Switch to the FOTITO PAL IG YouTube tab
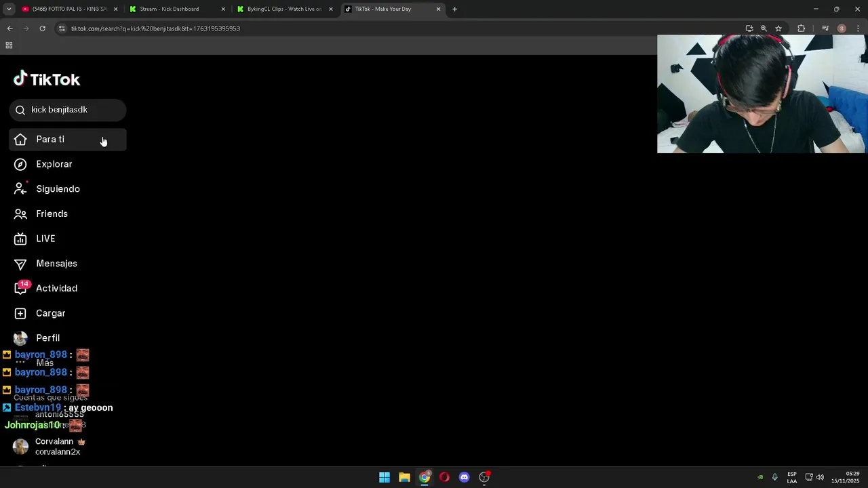868x488 pixels. (x=68, y=9)
